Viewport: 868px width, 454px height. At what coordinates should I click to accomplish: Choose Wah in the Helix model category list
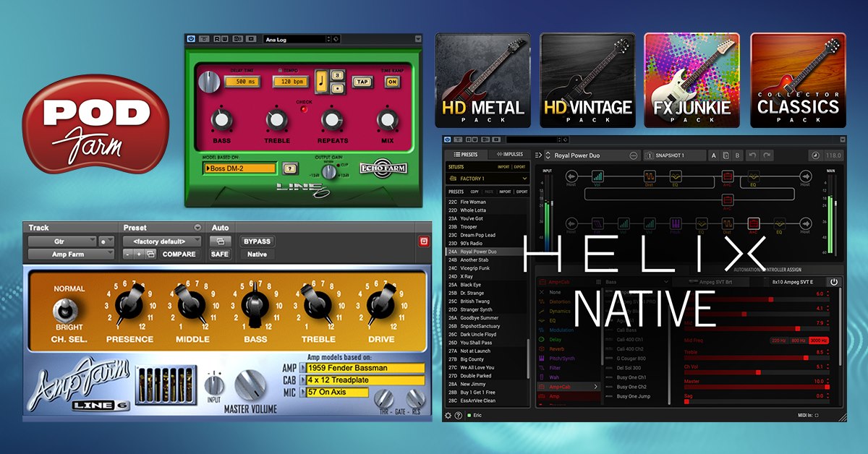pos(554,377)
